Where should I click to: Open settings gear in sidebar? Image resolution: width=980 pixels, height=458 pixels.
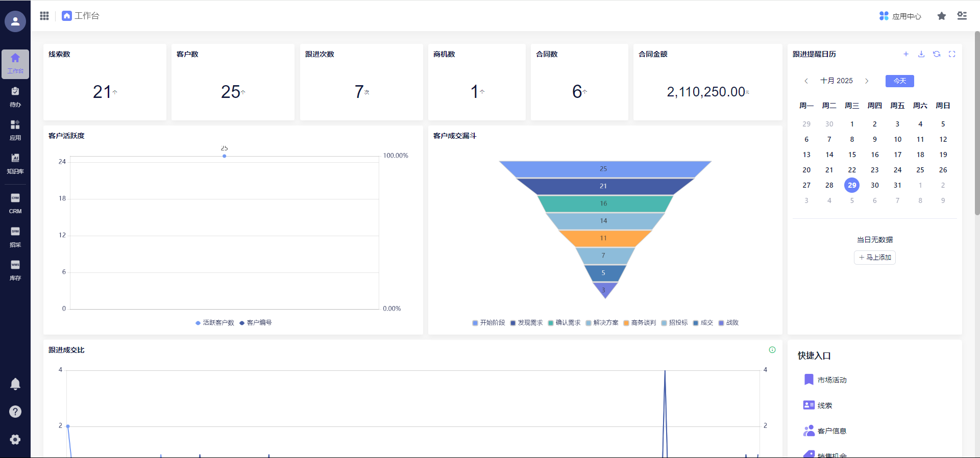click(15, 440)
